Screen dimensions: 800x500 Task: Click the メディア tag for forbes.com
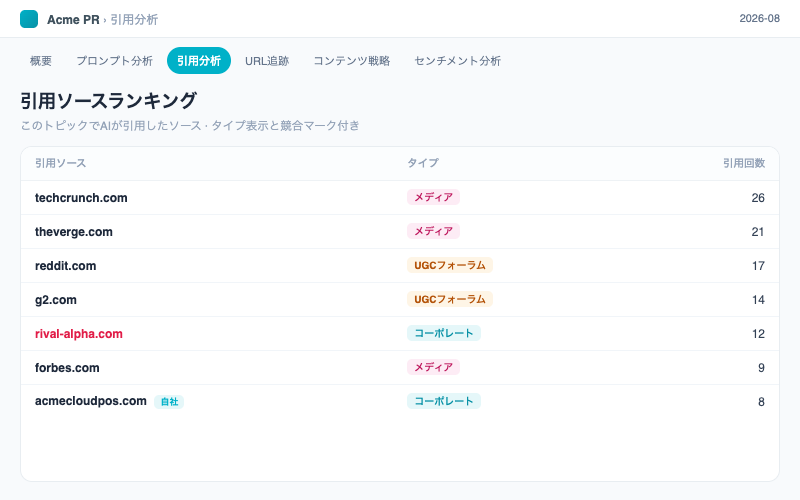(x=433, y=367)
